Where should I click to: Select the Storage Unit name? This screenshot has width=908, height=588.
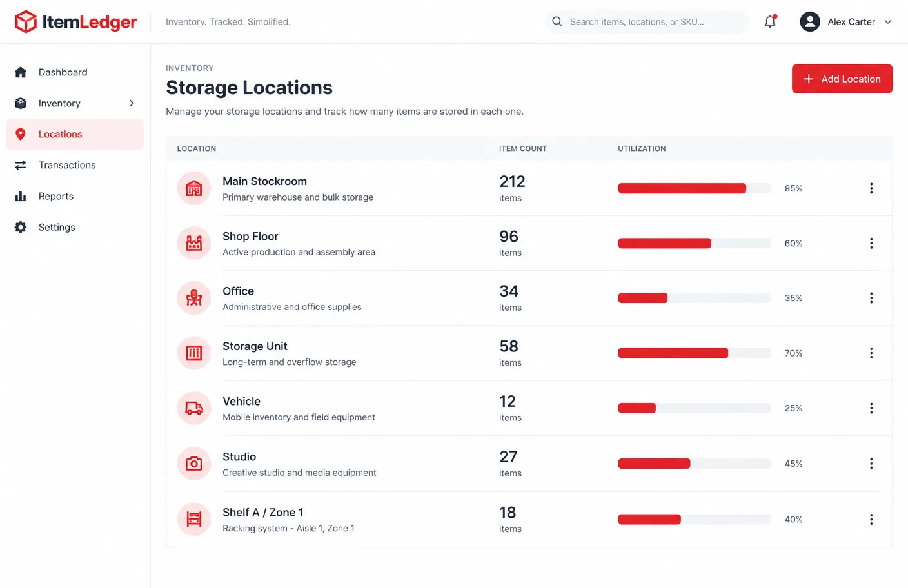click(x=255, y=346)
